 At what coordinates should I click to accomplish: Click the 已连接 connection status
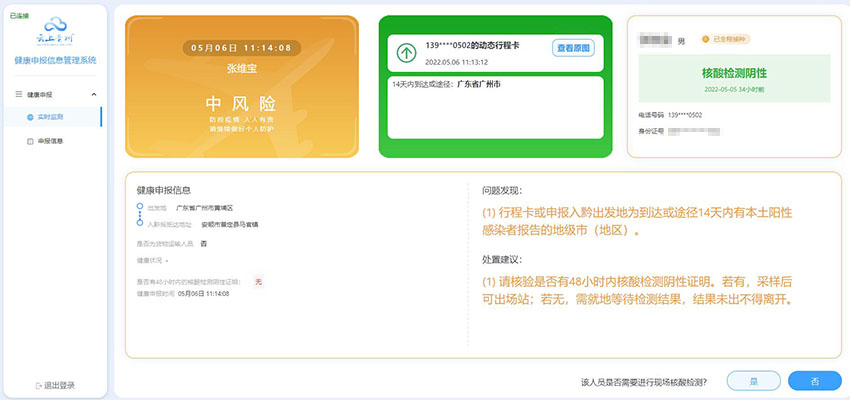pos(20,14)
